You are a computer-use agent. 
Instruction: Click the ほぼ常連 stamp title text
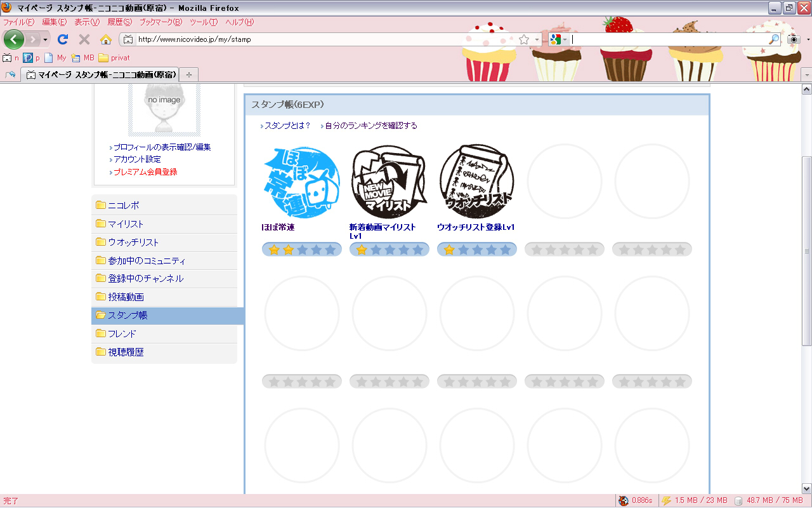pos(278,227)
